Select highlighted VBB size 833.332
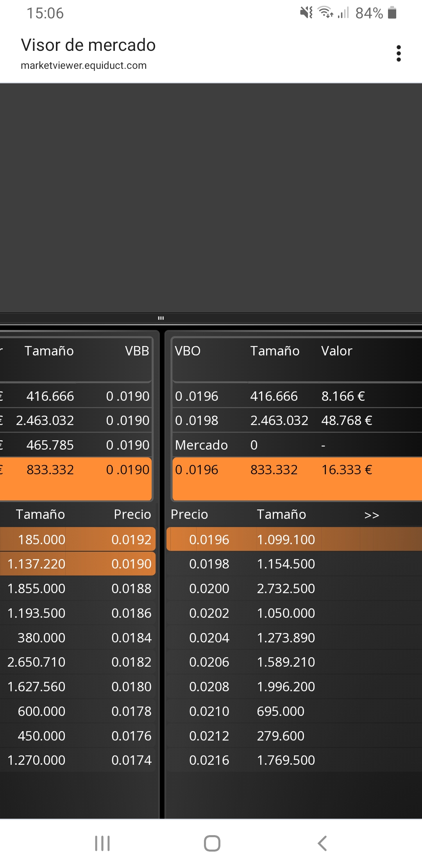Image resolution: width=422 pixels, height=868 pixels. (50, 470)
